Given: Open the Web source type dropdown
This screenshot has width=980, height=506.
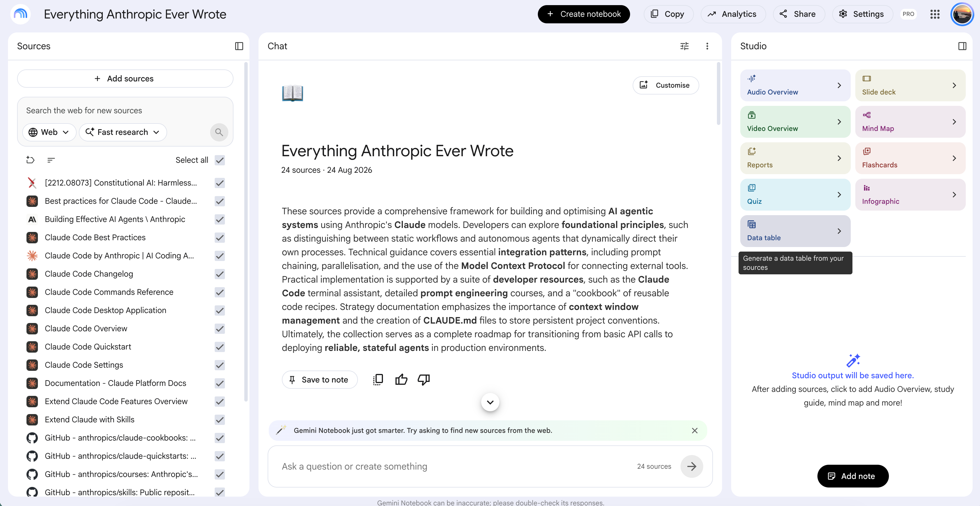Looking at the screenshot, I should (49, 132).
